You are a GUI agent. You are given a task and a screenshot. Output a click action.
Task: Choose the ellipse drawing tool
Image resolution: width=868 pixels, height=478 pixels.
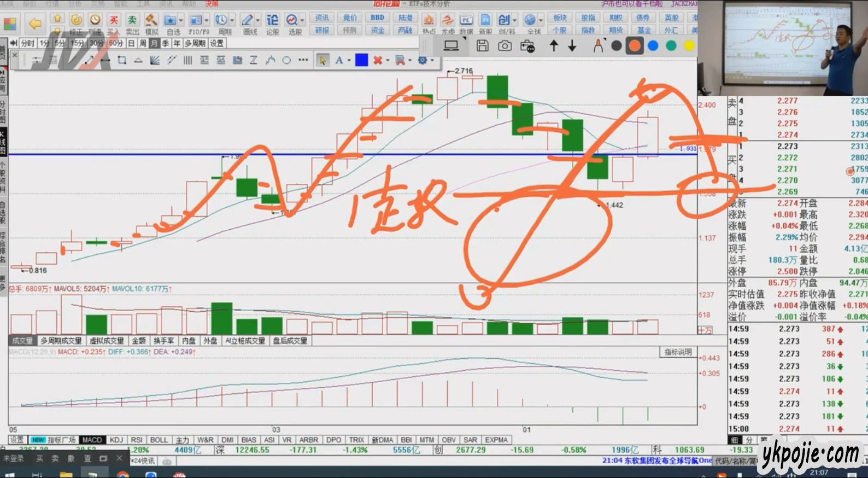click(x=286, y=60)
